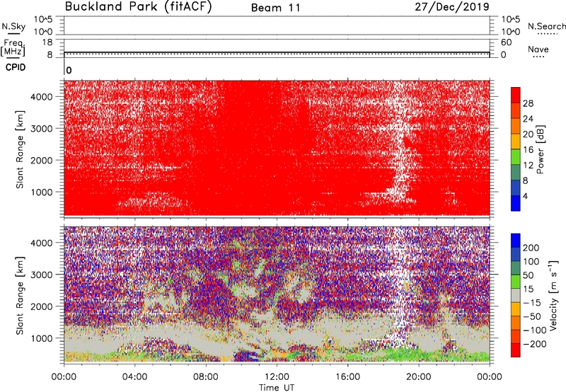This screenshot has height=392, width=566.
Task: Click the '-100' Velocity colorbar tick label
Action: (535, 330)
